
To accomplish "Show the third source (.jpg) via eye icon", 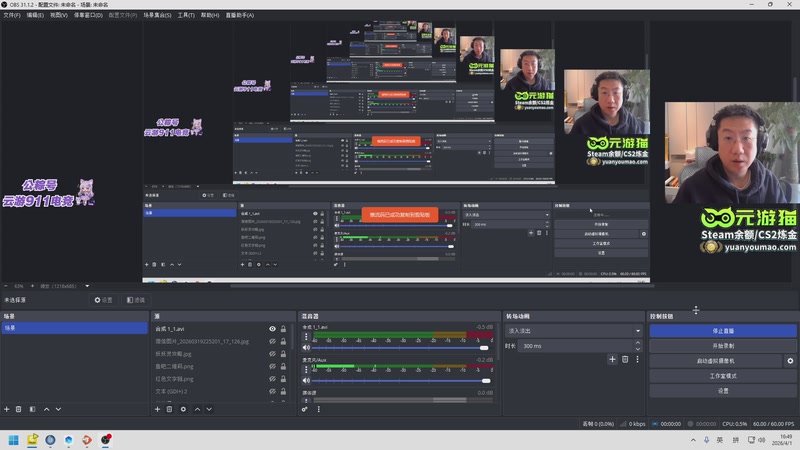I will point(272,354).
